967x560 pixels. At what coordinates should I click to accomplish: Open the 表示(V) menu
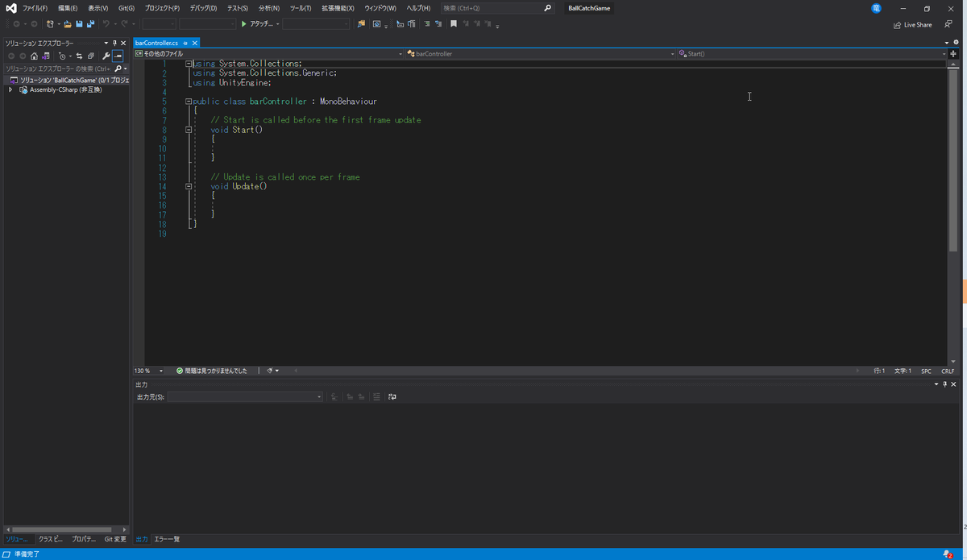pos(98,8)
